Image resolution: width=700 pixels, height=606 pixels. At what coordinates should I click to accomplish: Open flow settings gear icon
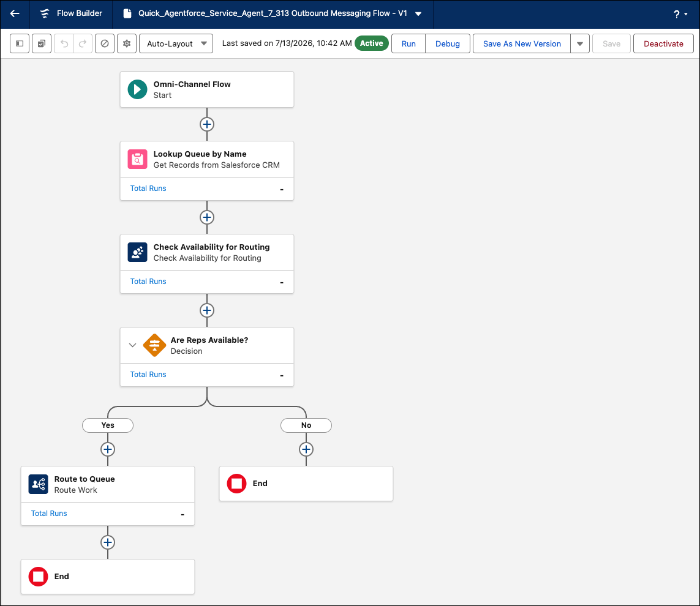pos(127,43)
